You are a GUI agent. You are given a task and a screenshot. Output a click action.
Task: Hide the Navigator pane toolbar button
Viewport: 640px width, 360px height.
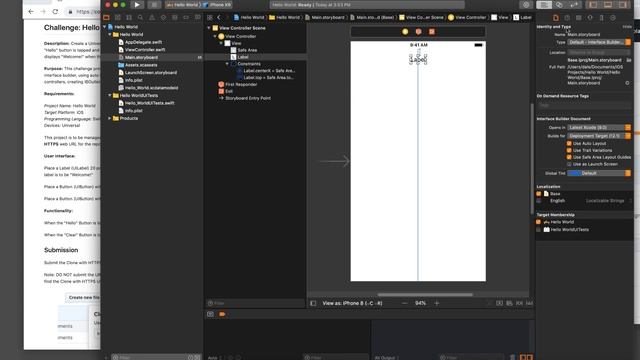(593, 5)
